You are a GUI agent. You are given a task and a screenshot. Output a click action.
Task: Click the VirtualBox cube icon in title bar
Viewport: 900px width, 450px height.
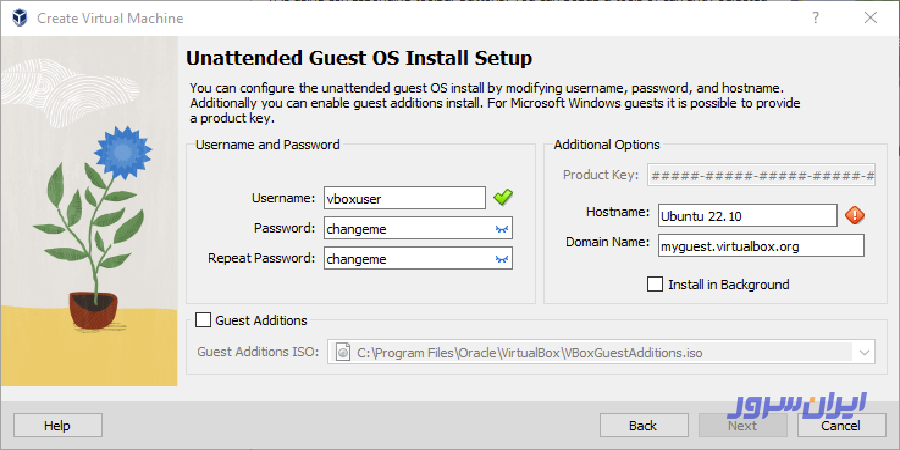tap(19, 18)
